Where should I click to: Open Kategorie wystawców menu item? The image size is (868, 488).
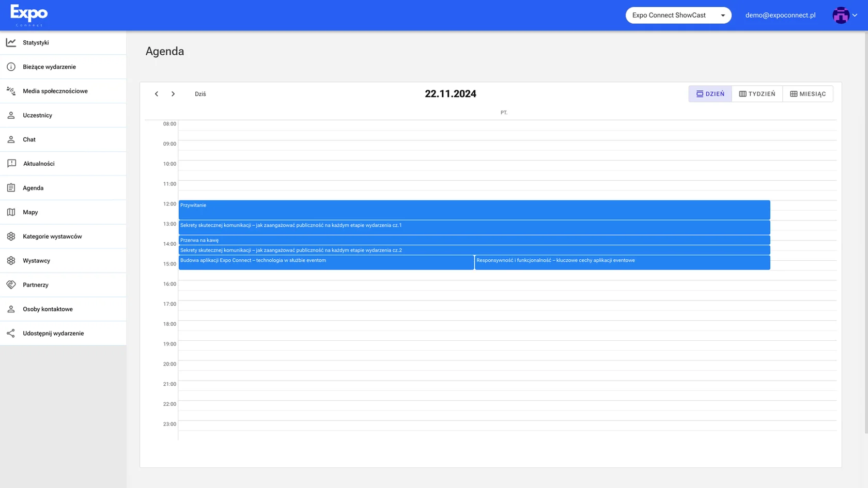point(63,237)
